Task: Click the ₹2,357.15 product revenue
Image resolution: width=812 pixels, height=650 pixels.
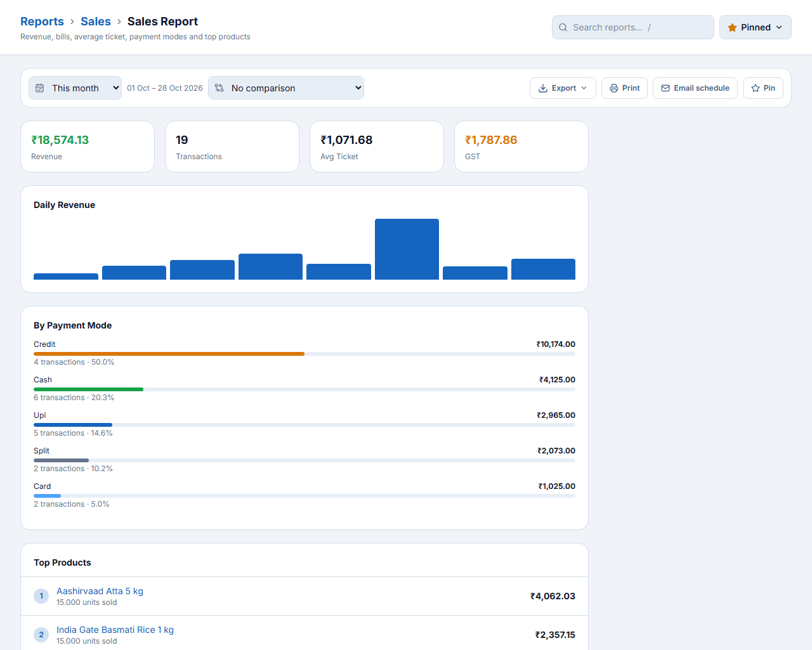Action: click(555, 635)
